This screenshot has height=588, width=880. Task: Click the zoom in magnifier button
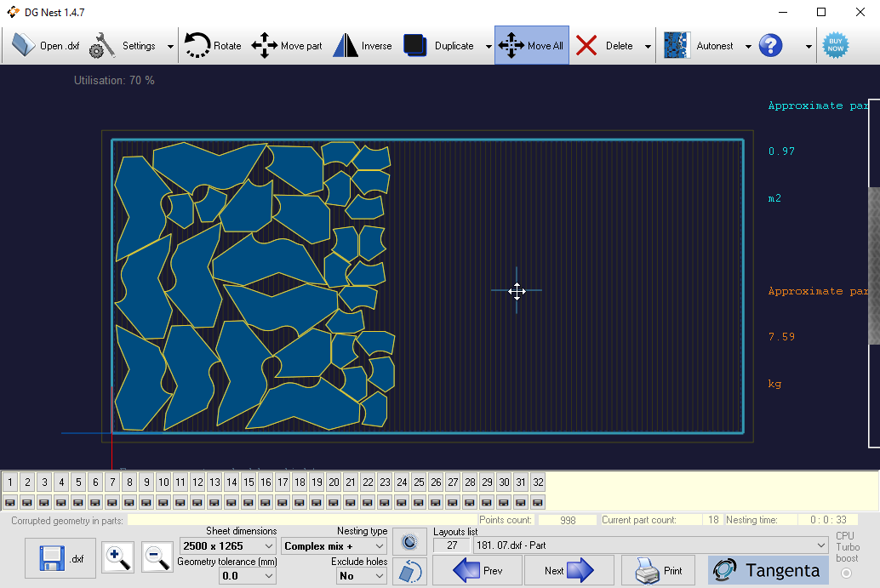point(117,557)
